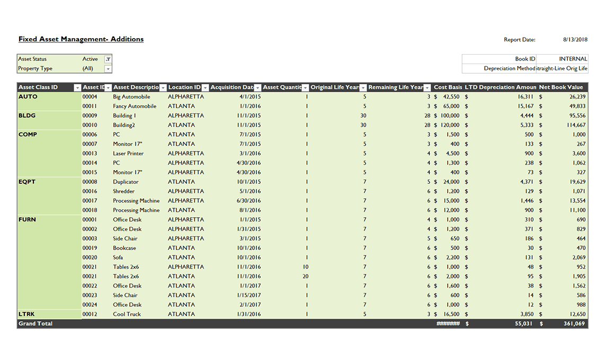The width and height of the screenshot is (604, 364).
Task: Select asset ID 00019 cell
Action: pos(90,248)
